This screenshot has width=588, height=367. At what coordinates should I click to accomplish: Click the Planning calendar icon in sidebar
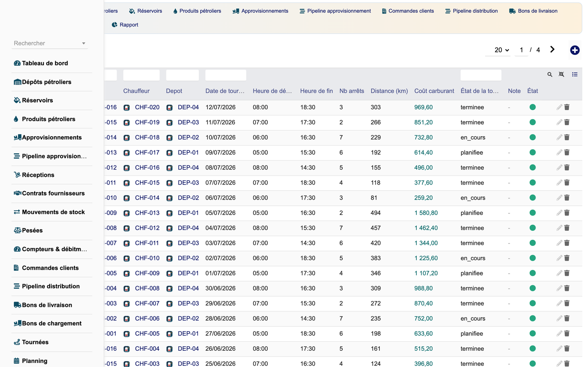tap(17, 361)
